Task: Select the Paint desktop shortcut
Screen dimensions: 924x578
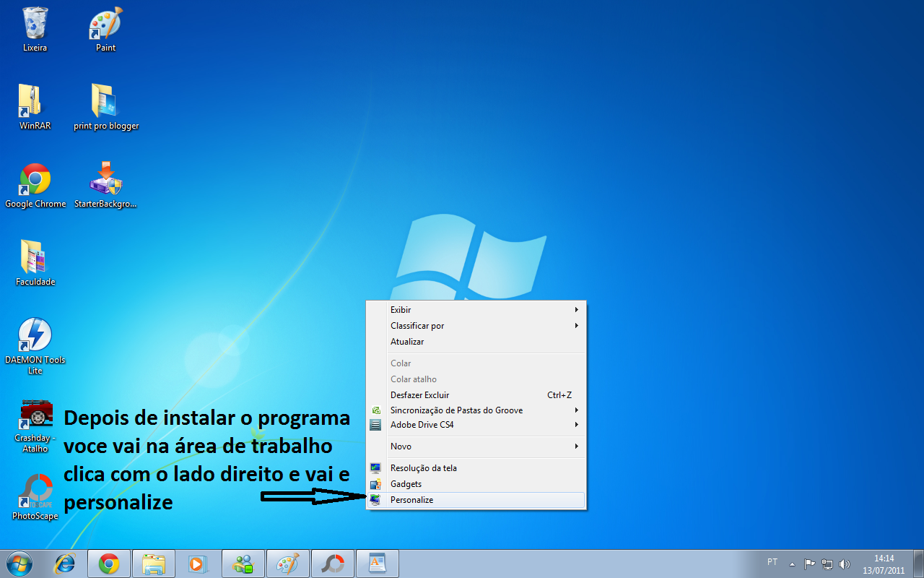Action: coord(105,29)
